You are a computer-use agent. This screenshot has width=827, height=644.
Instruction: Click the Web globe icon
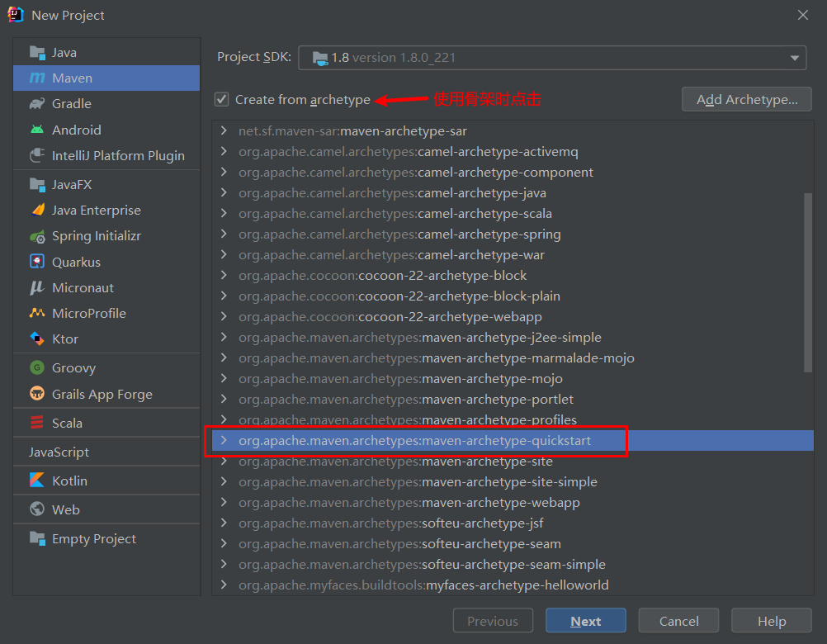37,509
